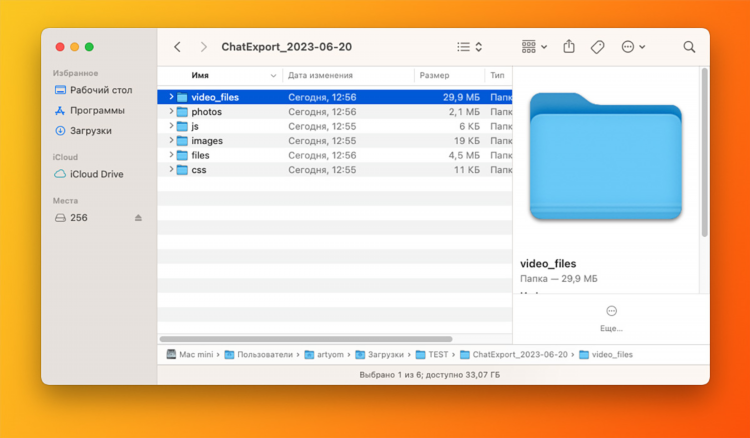Open the Finder search magnifier
Screen dimensions: 750x438
click(x=689, y=47)
